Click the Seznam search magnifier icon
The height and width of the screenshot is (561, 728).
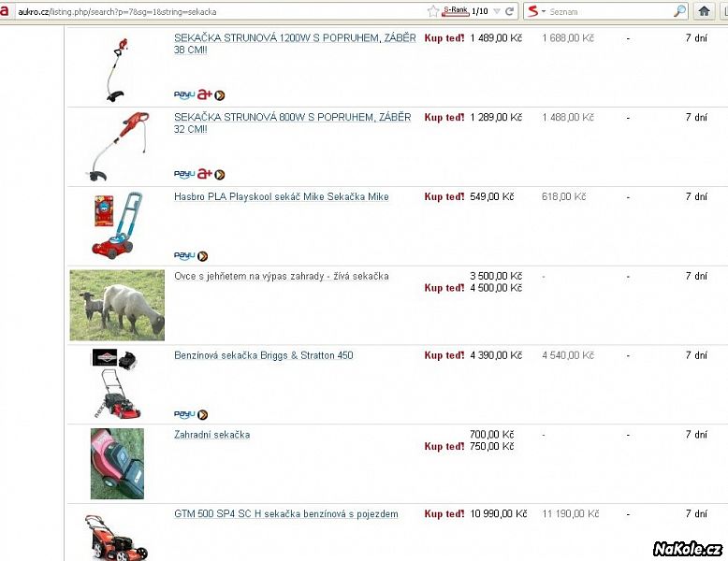679,11
